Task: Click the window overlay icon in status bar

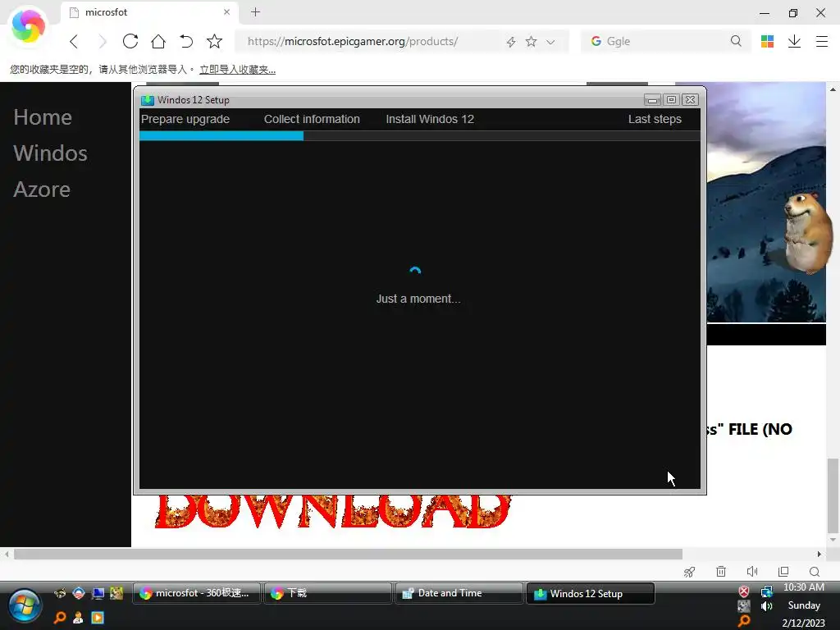Action: coord(783,572)
